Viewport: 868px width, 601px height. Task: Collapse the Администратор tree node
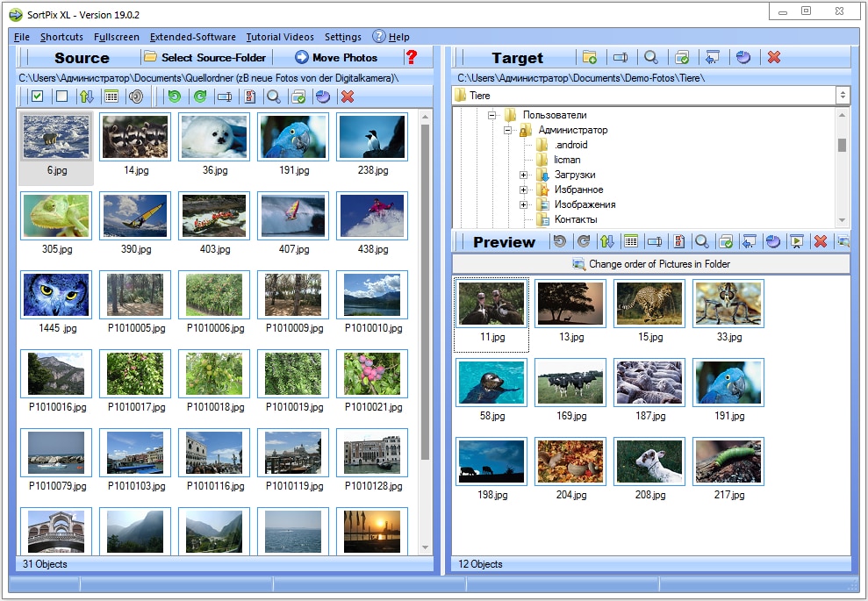(508, 130)
